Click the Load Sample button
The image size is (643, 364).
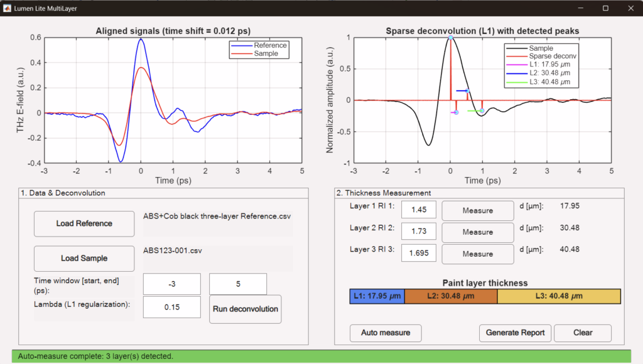pos(84,259)
